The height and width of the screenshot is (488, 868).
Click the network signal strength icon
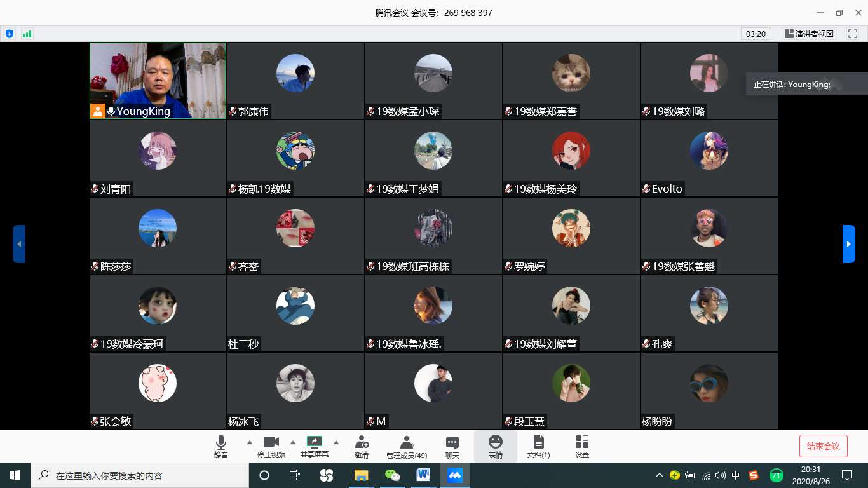[27, 34]
